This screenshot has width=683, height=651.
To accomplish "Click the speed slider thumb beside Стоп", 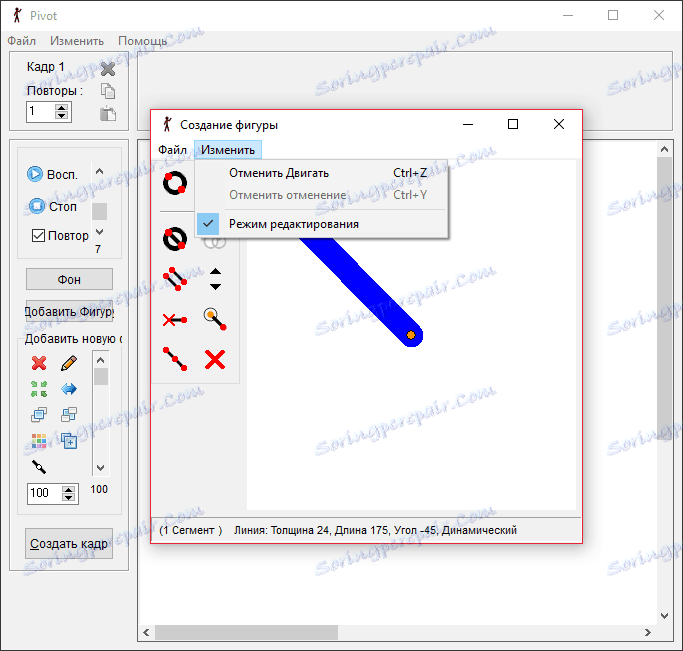I will [99, 211].
